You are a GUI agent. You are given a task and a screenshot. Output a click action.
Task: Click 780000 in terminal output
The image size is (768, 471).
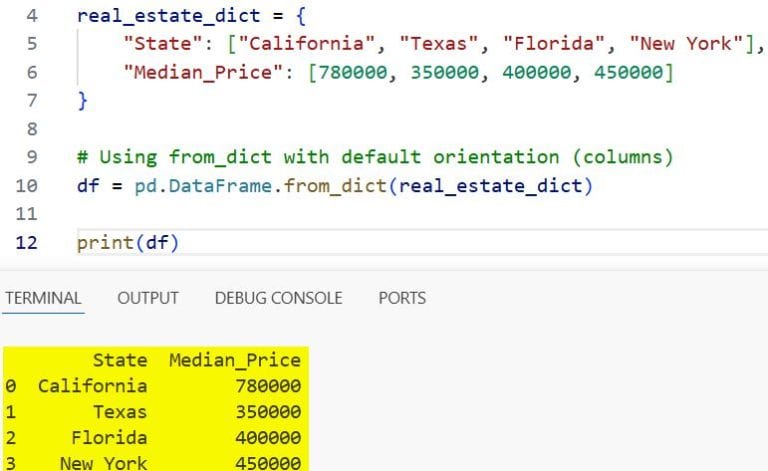[268, 386]
